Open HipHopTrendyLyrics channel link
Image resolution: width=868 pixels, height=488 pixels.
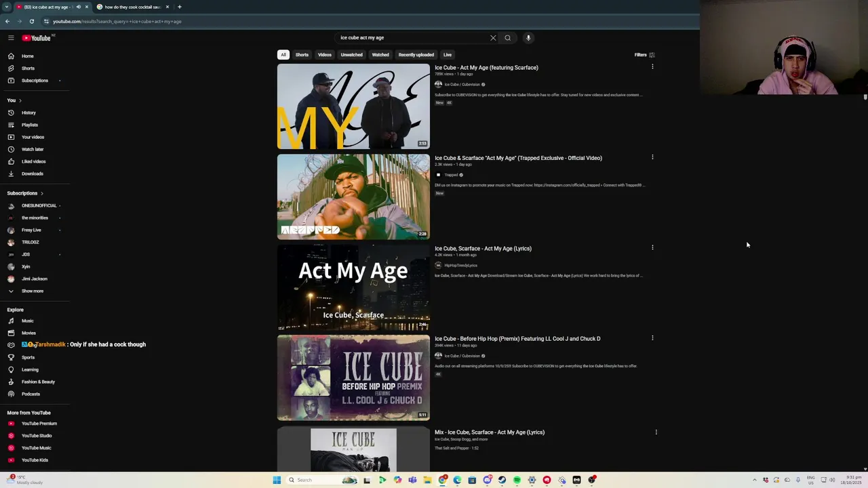(460, 266)
